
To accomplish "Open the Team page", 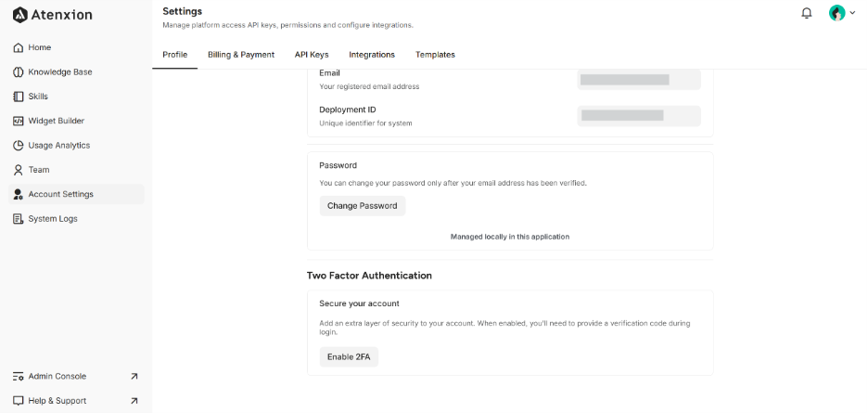I will (x=76, y=170).
